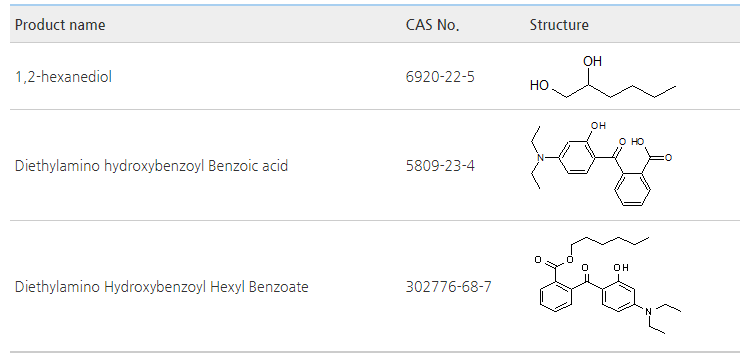Image resolution: width=747 pixels, height=362 pixels.
Task: Click the carboxylic HO group in middle structure
Action: pos(637,141)
